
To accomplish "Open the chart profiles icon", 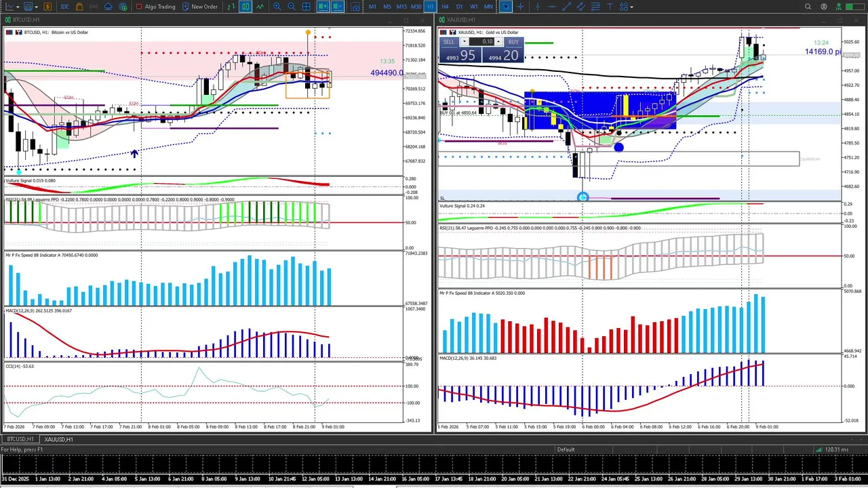I will click(x=28, y=7).
